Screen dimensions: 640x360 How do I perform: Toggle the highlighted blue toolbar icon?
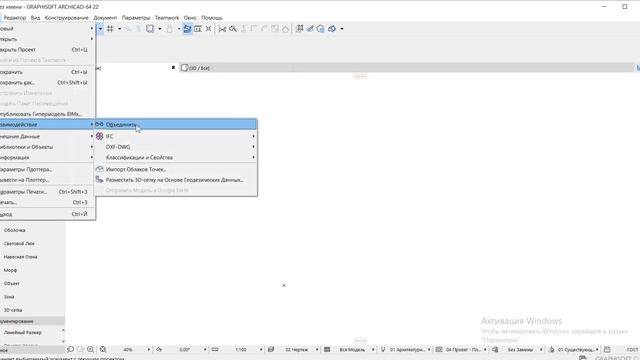coord(187,29)
